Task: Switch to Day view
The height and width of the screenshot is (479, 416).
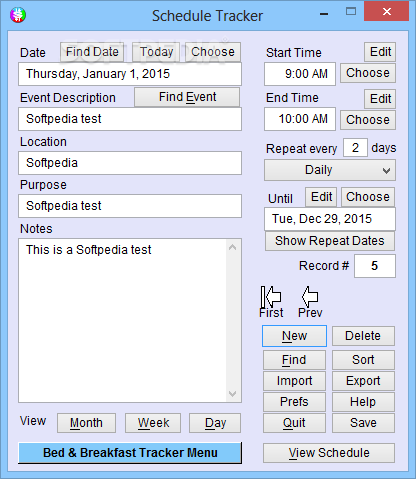Action: [x=215, y=423]
